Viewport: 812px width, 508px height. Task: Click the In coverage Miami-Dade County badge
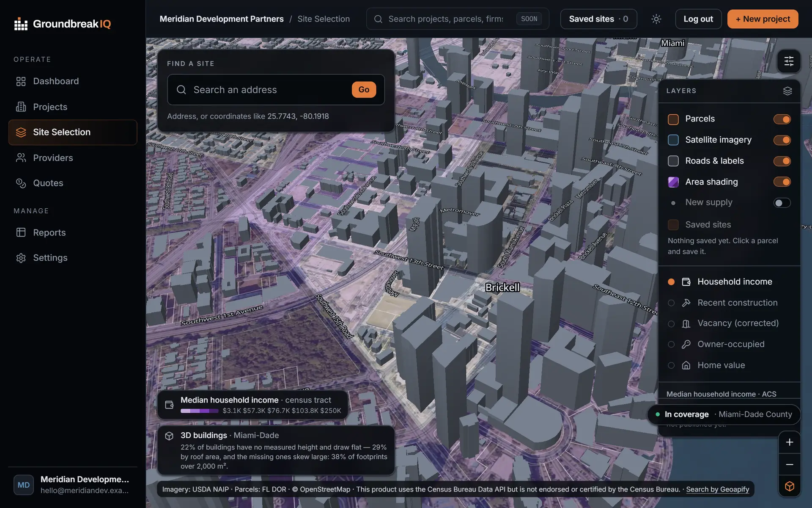coord(724,414)
